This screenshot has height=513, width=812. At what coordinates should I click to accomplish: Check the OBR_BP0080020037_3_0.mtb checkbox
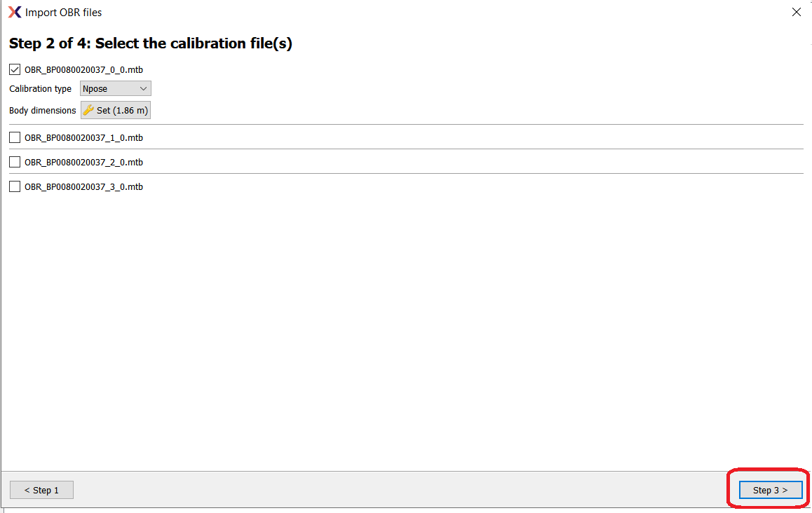pos(15,186)
